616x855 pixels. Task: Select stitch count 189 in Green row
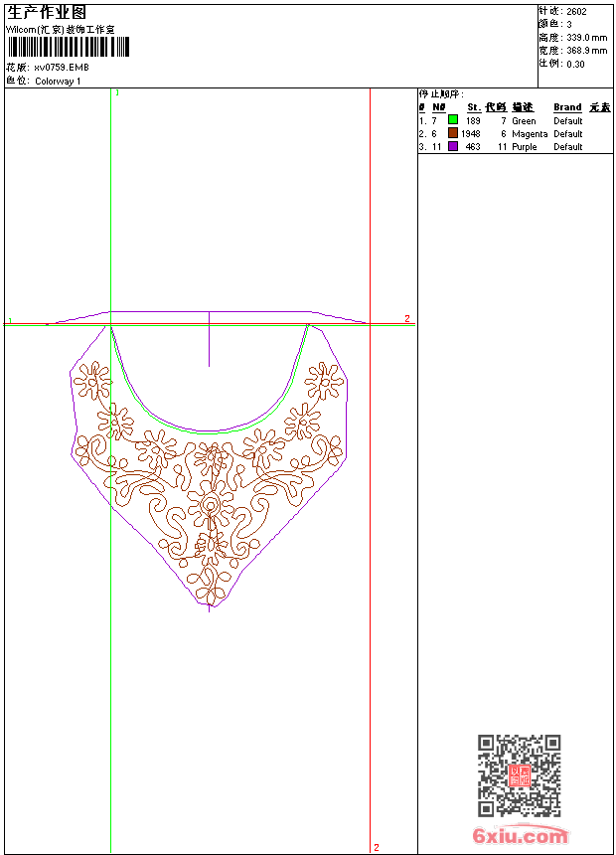473,121
